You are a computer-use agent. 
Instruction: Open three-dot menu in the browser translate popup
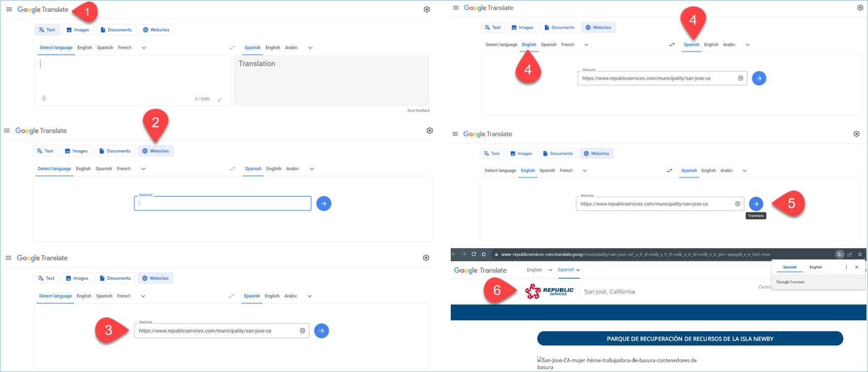[846, 267]
